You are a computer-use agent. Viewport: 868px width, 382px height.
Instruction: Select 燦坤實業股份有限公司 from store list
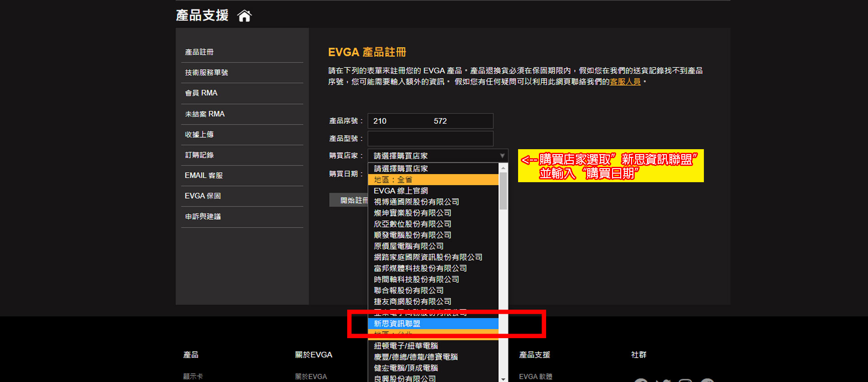[433, 213]
